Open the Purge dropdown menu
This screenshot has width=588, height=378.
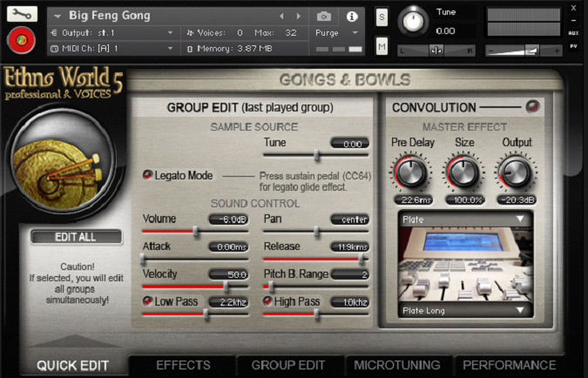coord(355,33)
